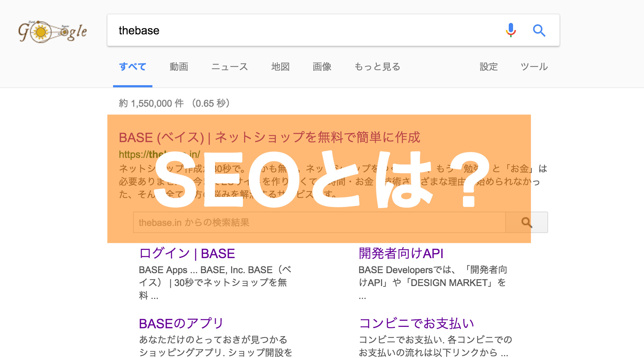Open the ツール options
This screenshot has height=358, width=644.
tap(534, 67)
